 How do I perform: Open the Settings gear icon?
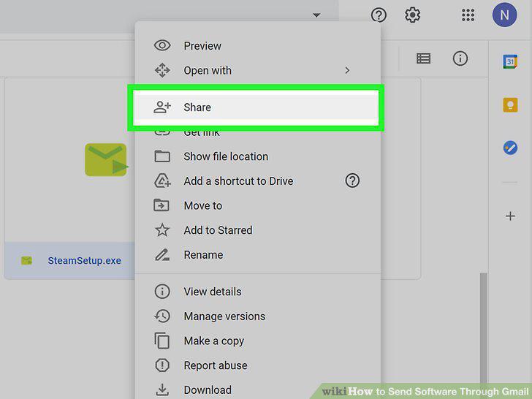(412, 15)
